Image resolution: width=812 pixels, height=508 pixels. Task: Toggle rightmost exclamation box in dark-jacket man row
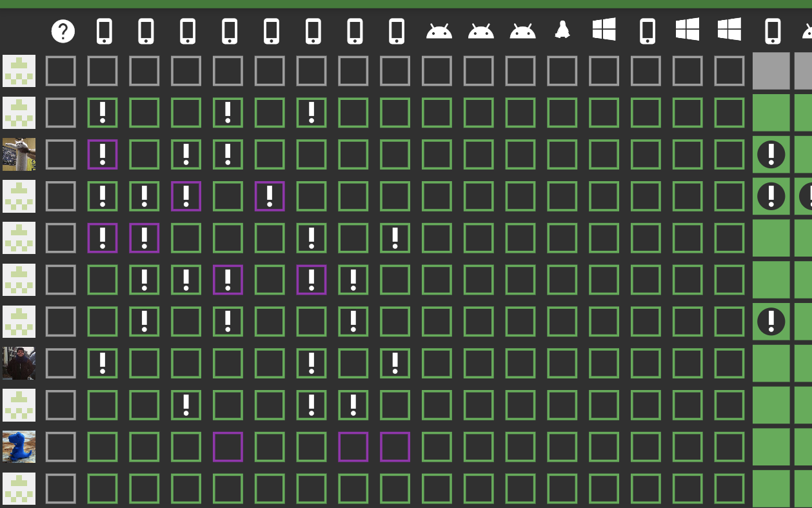[x=395, y=363]
